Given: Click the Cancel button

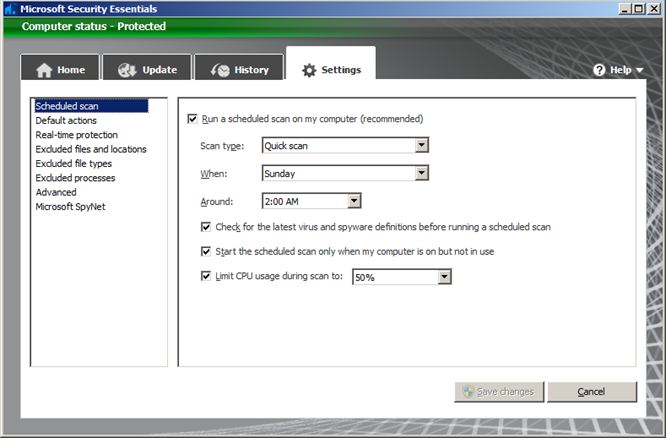Looking at the screenshot, I should pyautogui.click(x=592, y=392).
